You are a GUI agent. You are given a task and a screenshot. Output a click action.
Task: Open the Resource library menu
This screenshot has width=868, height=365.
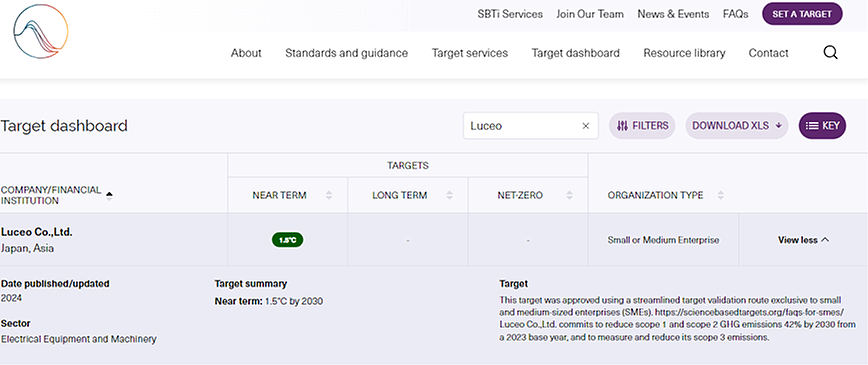(x=684, y=53)
